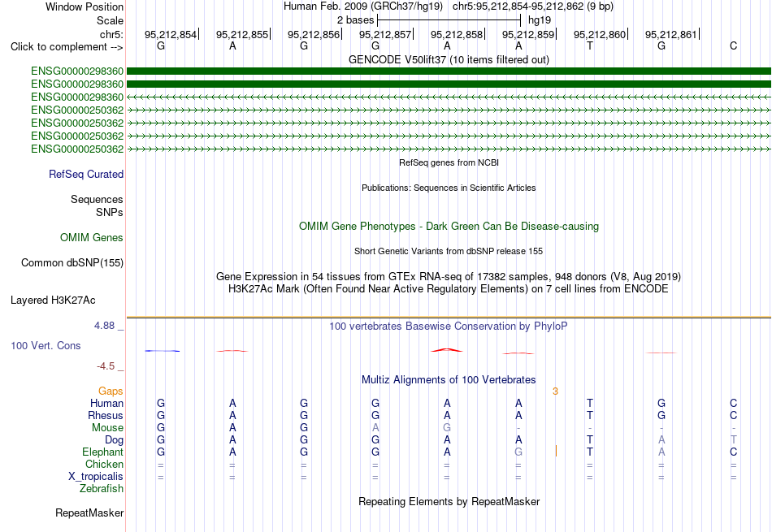Click 'Click to complement -->' to flip bases
The height and width of the screenshot is (532, 772).
click(x=67, y=47)
